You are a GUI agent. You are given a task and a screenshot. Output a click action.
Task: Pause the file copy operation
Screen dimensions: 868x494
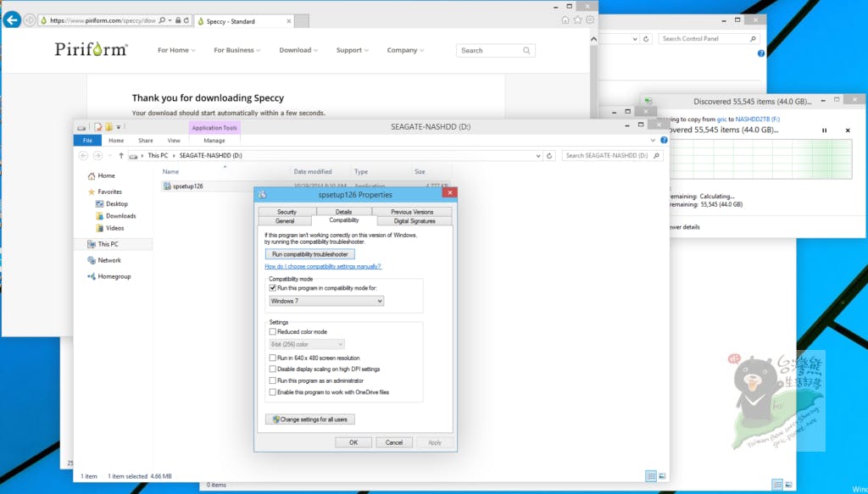824,130
